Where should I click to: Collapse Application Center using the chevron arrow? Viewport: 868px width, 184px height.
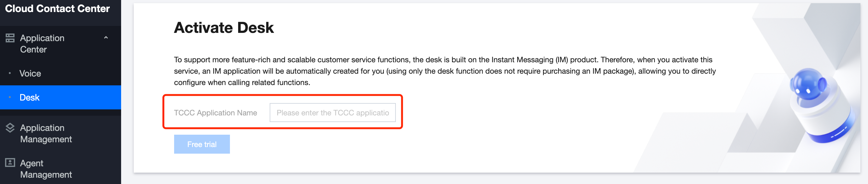point(106,38)
